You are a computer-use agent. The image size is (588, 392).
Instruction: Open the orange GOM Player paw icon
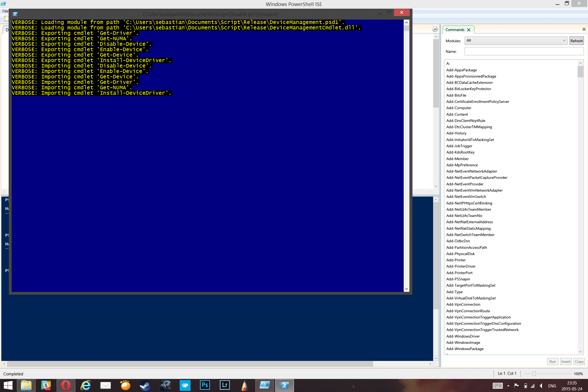coord(125,385)
